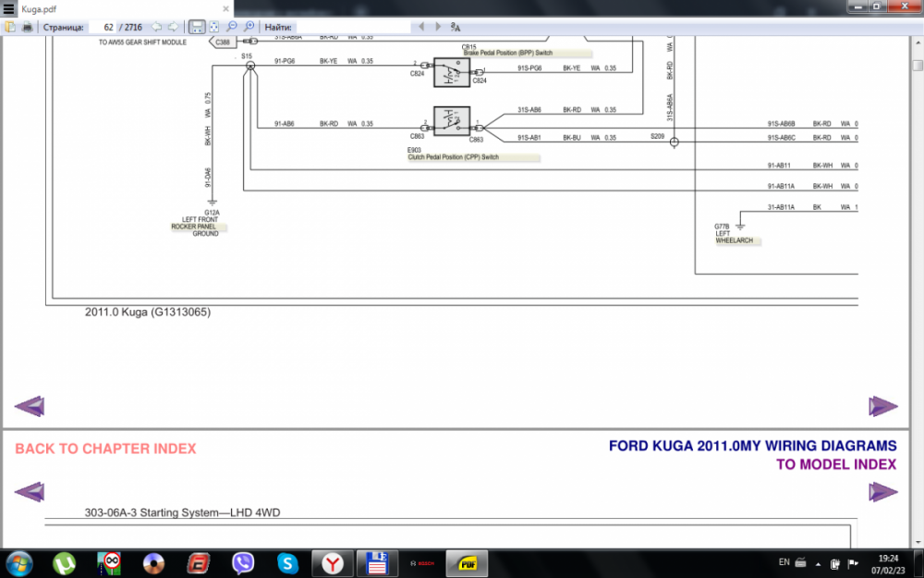
Task: Click the ROCKER PANEL highlighted text
Action: [193, 227]
